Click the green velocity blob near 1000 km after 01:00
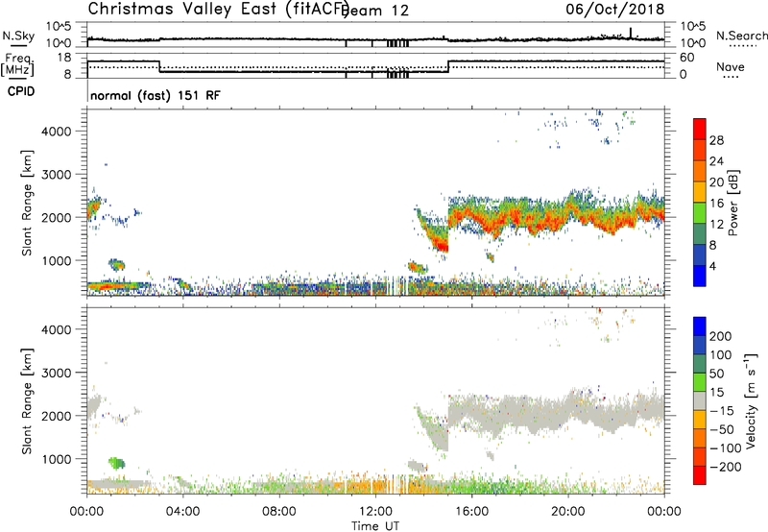Viewport: 768px width, 532px height. coord(116,463)
